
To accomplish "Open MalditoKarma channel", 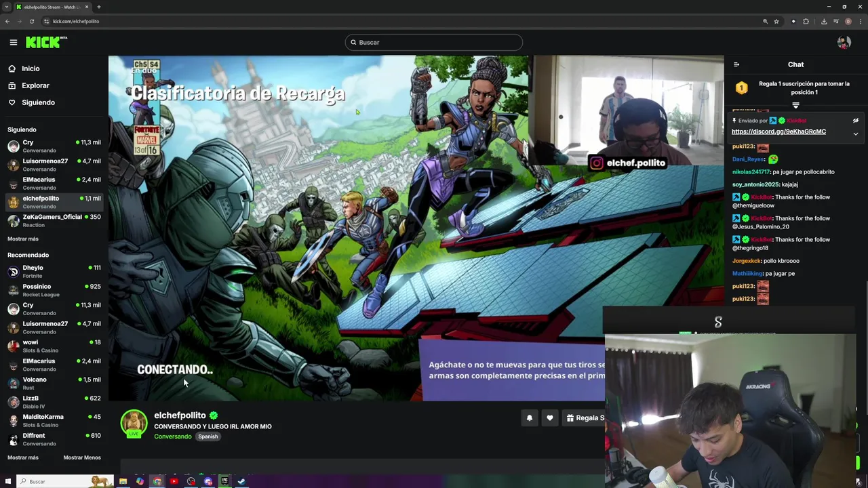I will (54, 420).
